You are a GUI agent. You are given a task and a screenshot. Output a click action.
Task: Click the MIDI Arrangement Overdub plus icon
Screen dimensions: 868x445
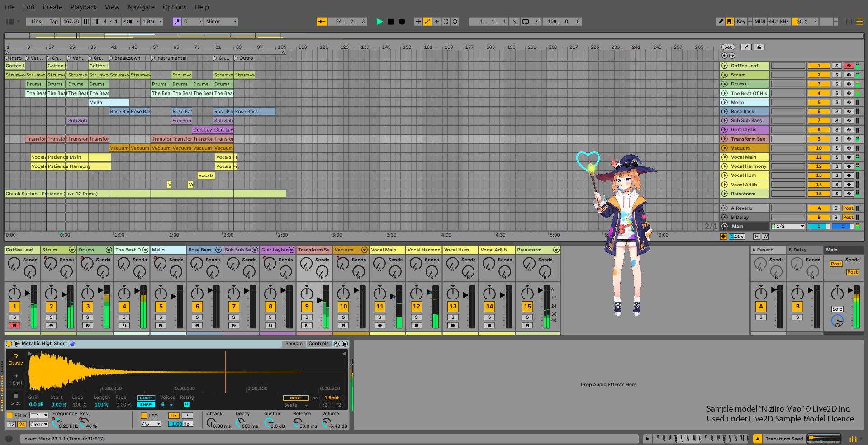(418, 21)
